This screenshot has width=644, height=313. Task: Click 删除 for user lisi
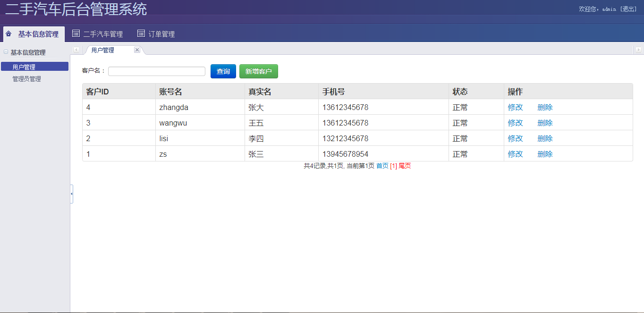(x=545, y=138)
